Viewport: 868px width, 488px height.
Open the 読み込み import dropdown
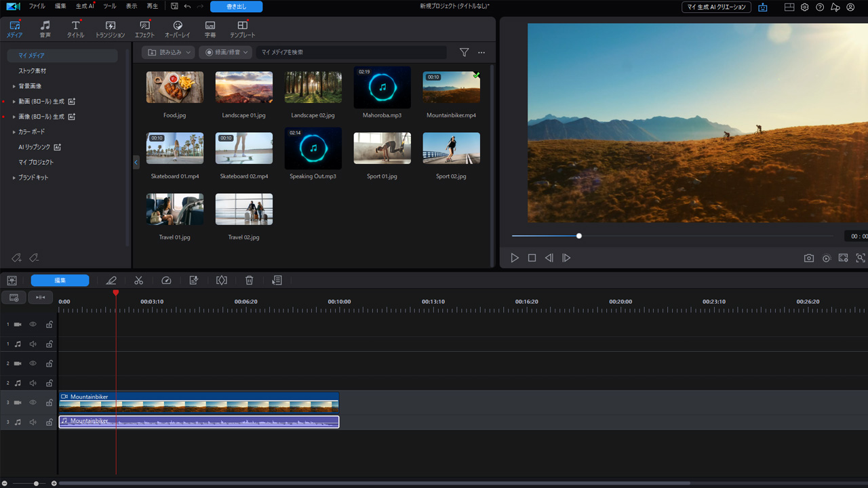(168, 52)
